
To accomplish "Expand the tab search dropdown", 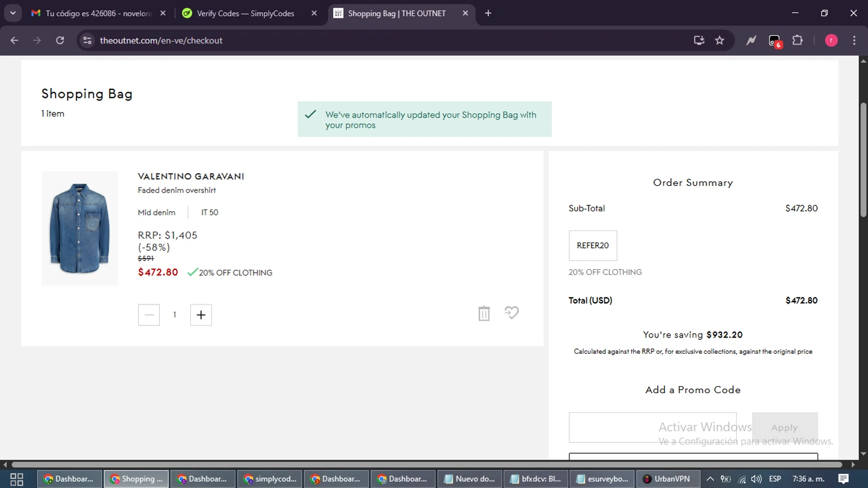I will click(13, 13).
